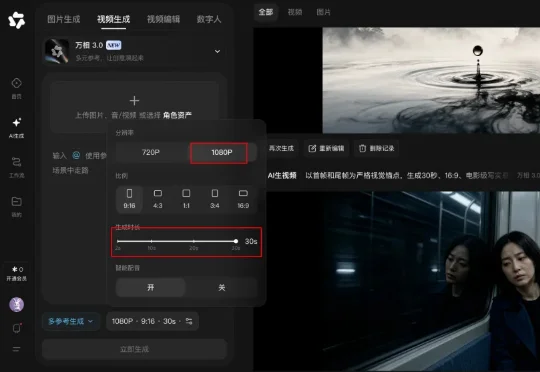Click into the prompt text 场景中走路

pyautogui.click(x=71, y=170)
